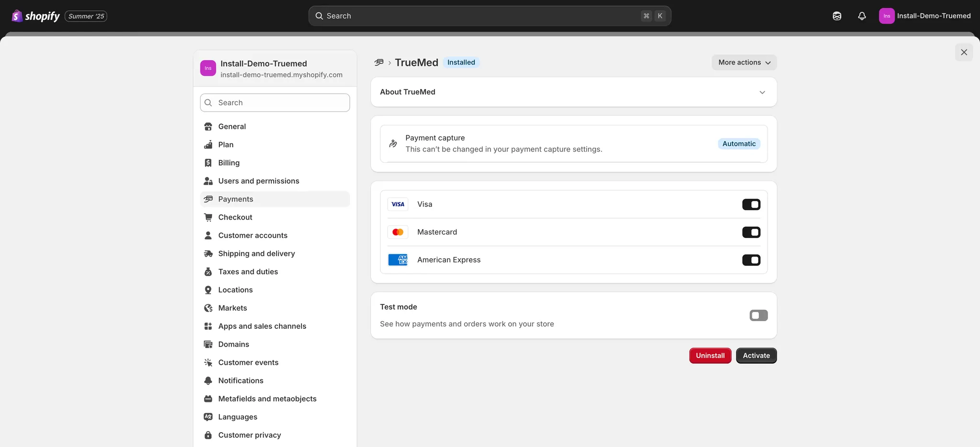Open the More actions dropdown

pyautogui.click(x=744, y=62)
